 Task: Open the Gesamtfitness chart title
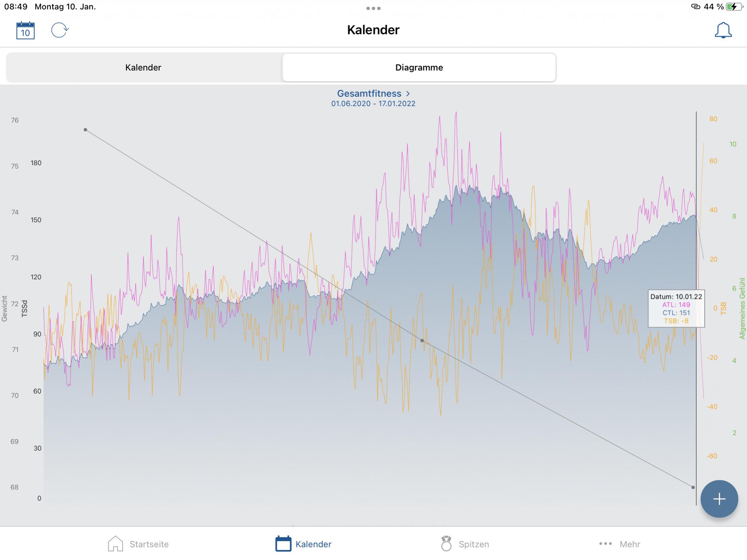(x=369, y=93)
